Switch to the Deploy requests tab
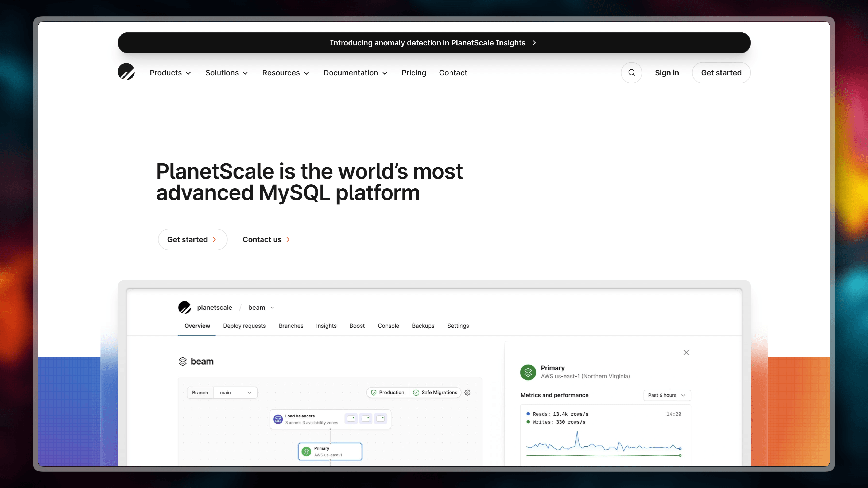This screenshot has height=488, width=868. (x=244, y=326)
